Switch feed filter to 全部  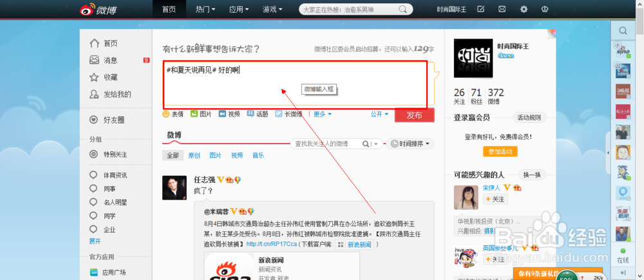click(x=173, y=155)
